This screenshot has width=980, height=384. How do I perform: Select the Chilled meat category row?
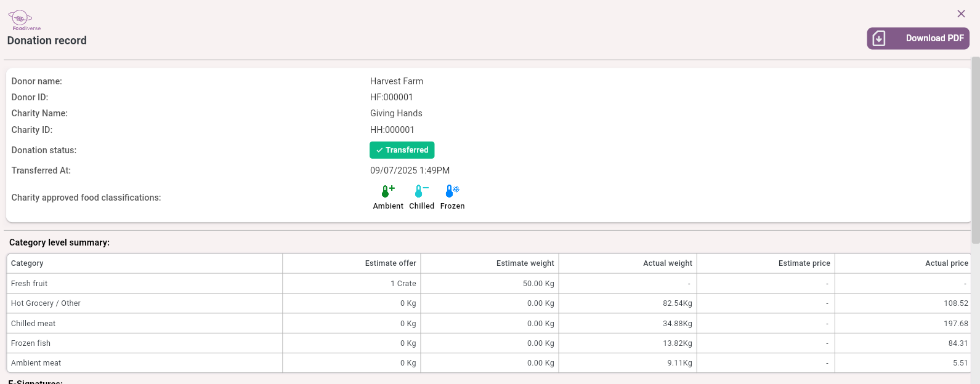coord(33,324)
